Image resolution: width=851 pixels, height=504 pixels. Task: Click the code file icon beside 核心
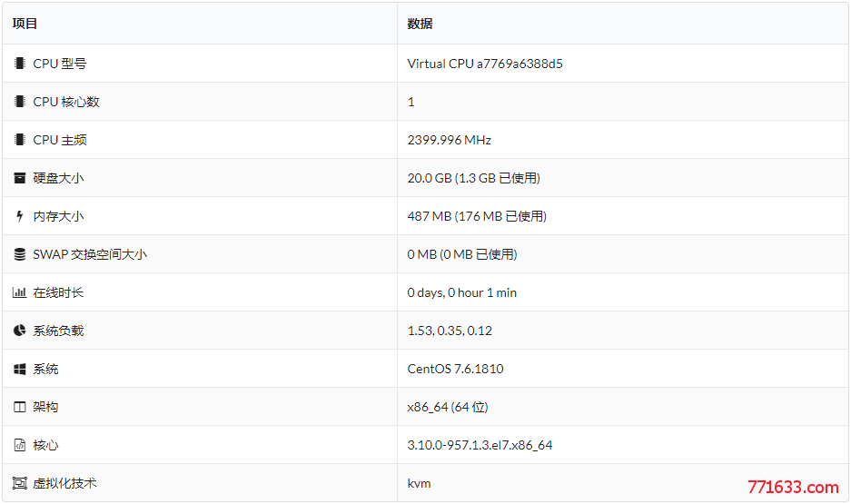20,445
